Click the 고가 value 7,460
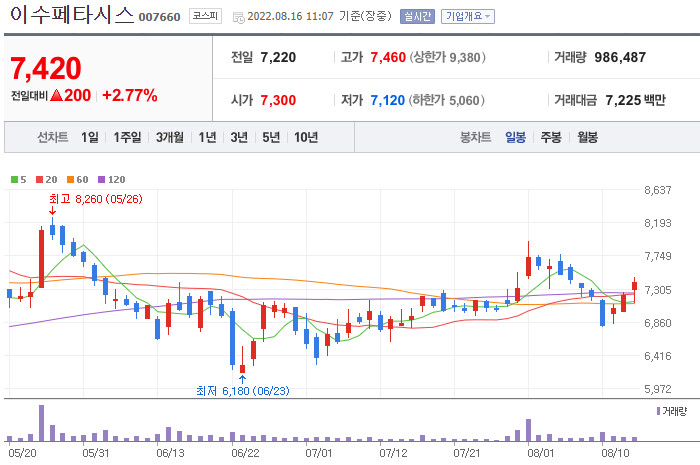Screen dimensions: 700x465 tap(388, 58)
